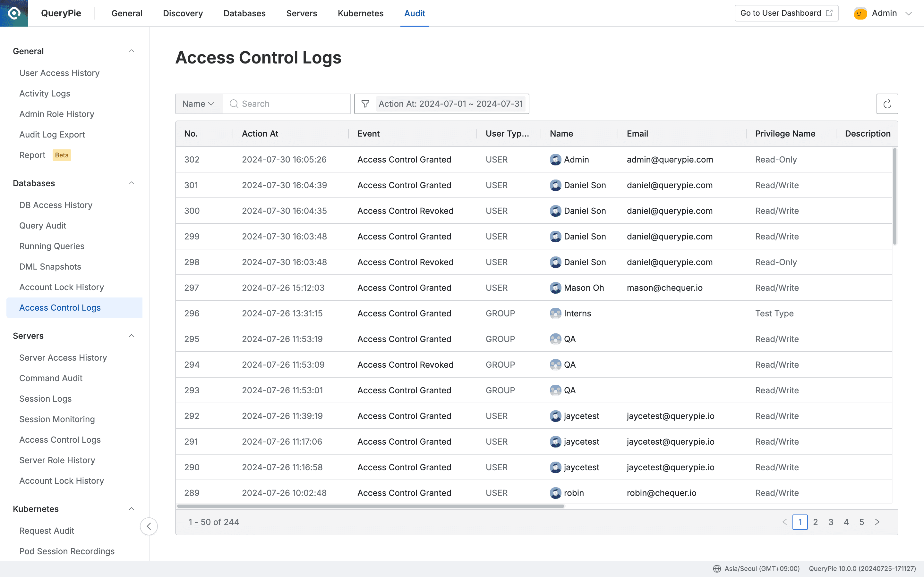Click the QA group avatar icon
This screenshot has height=577, width=924.
pyautogui.click(x=556, y=339)
